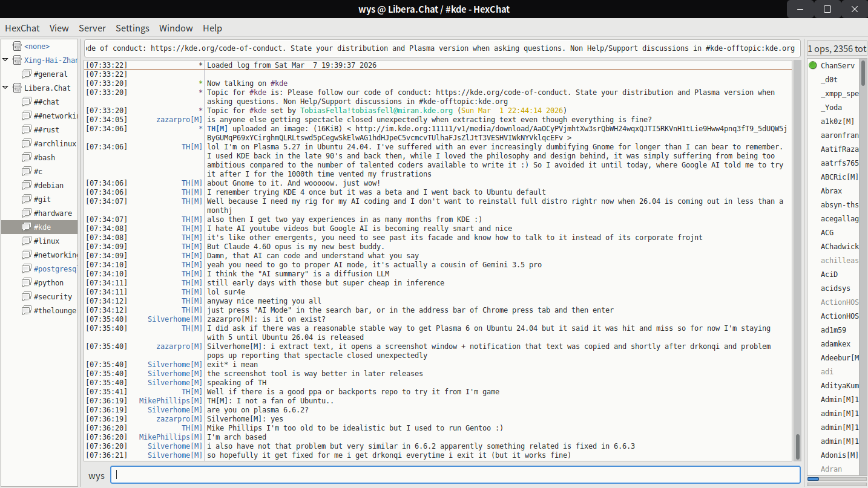Click the #rust channel icon in sidebar
This screenshot has width=868, height=488.
tap(26, 129)
